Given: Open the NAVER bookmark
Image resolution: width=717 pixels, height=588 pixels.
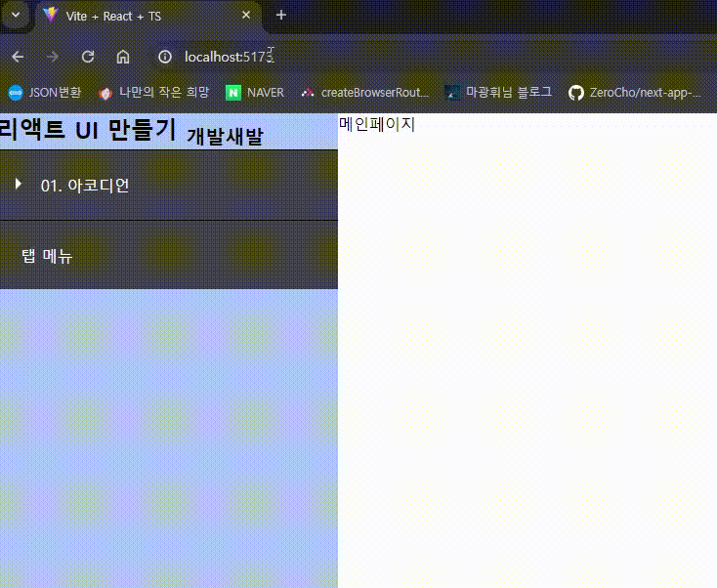Looking at the screenshot, I should pos(255,93).
